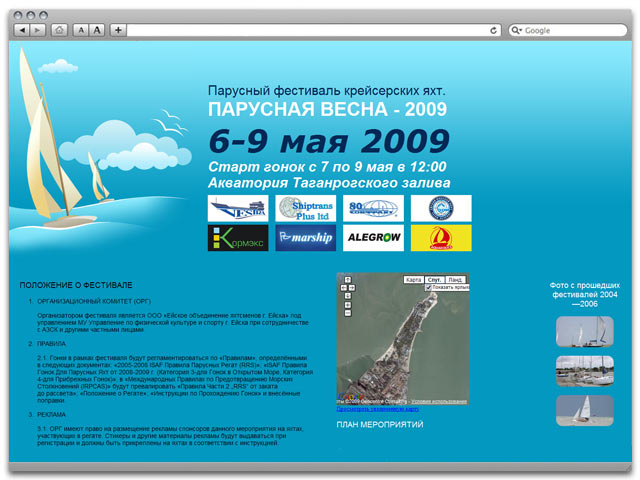Open the Shiptrans Plus ltd sponsor logo
This screenshot has height=480, width=640.
coord(306,208)
